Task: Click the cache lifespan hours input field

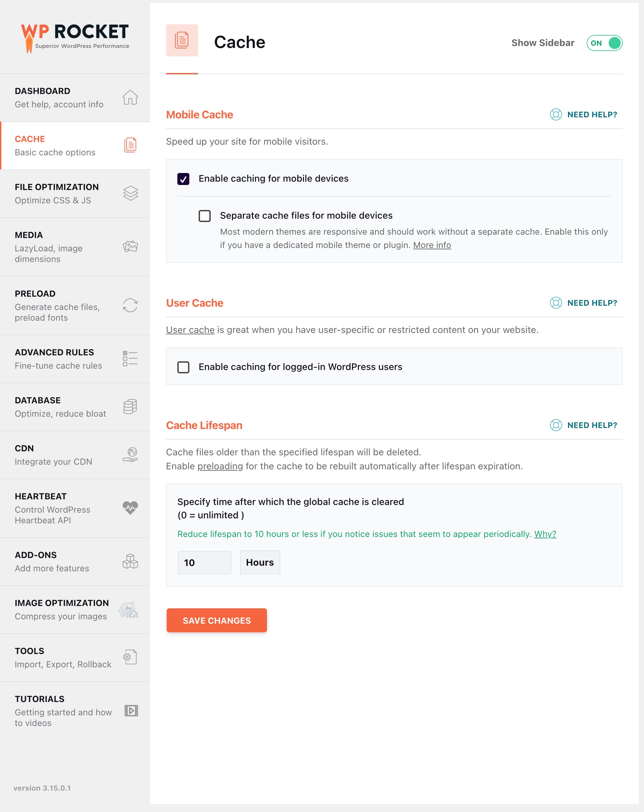Action: tap(204, 562)
